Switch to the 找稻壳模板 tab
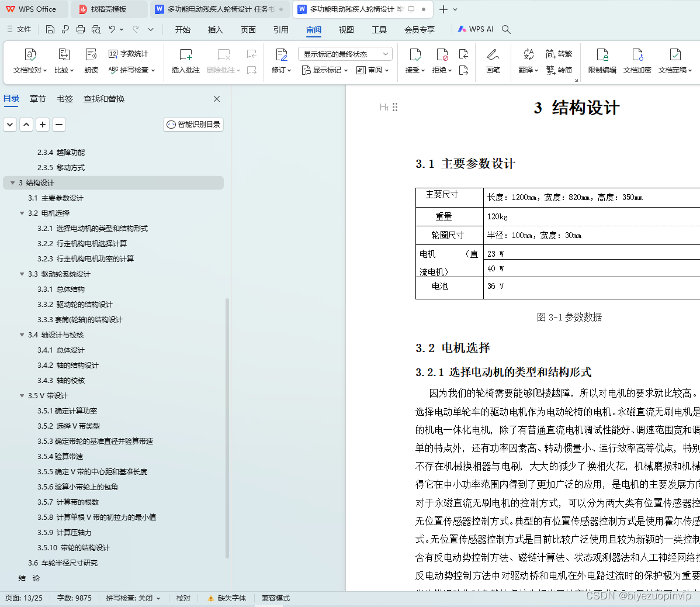Image resolution: width=700 pixels, height=607 pixels. (109, 9)
